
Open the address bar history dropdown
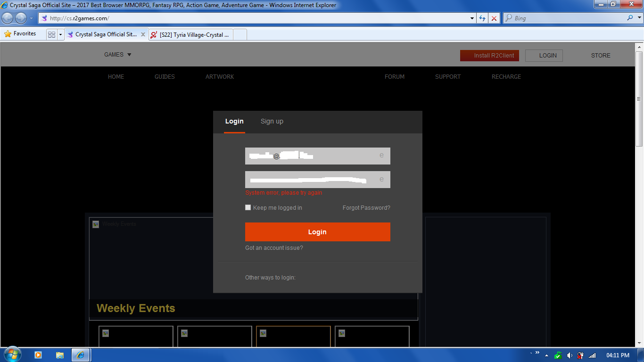click(472, 18)
